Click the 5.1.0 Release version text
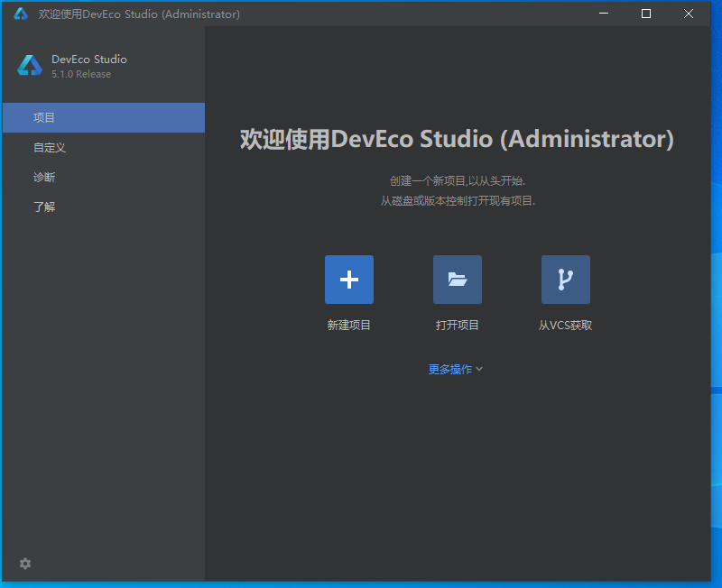 [81, 75]
